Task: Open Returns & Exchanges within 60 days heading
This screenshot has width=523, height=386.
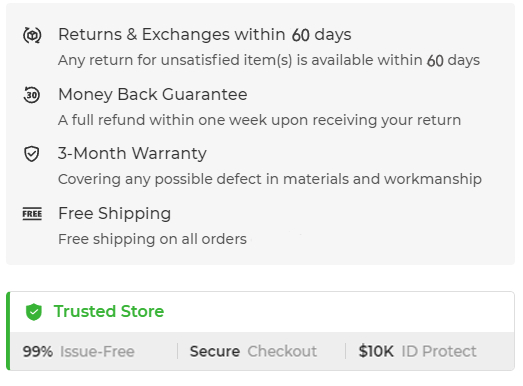Action: pyautogui.click(x=205, y=34)
